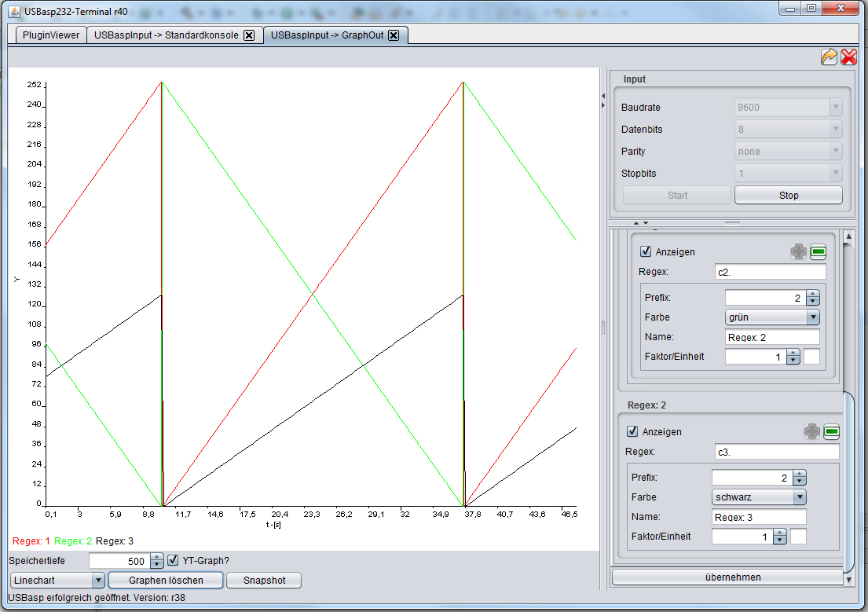Click unit box next to Faktor in c3. panel
Viewport: 868px width, 612px height.
click(x=798, y=537)
